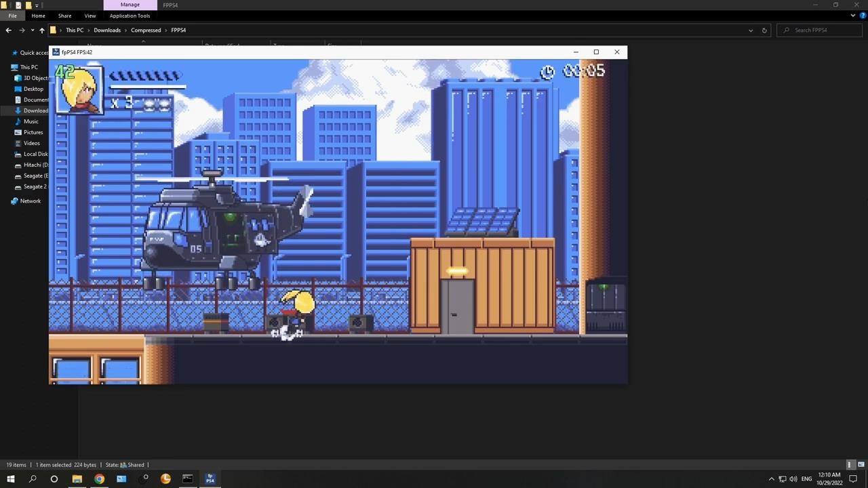This screenshot has width=868, height=488.
Task: Switch to large icons view in the status bar
Action: coord(861,465)
